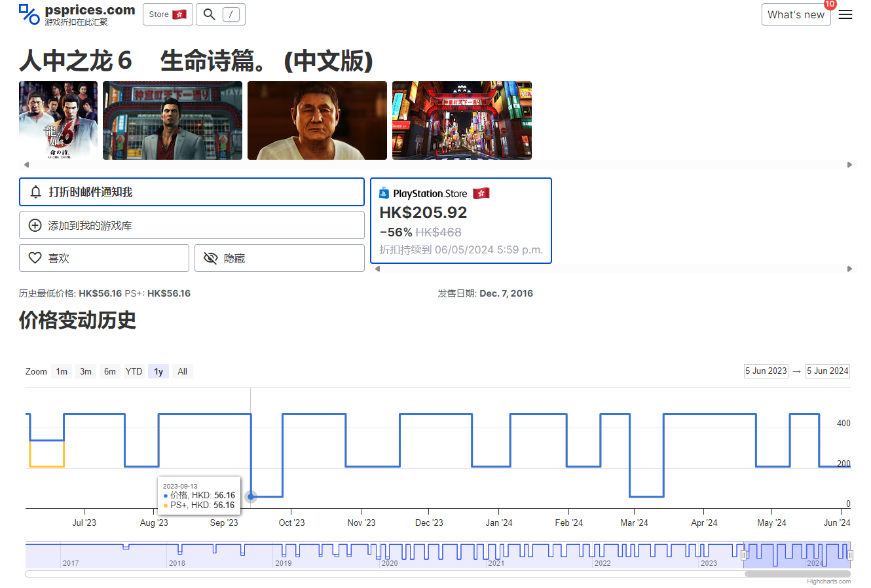Image resolution: width=871 pixels, height=588 pixels.
Task: Click the 2023-09-13 data point on chart
Action: coord(251,497)
